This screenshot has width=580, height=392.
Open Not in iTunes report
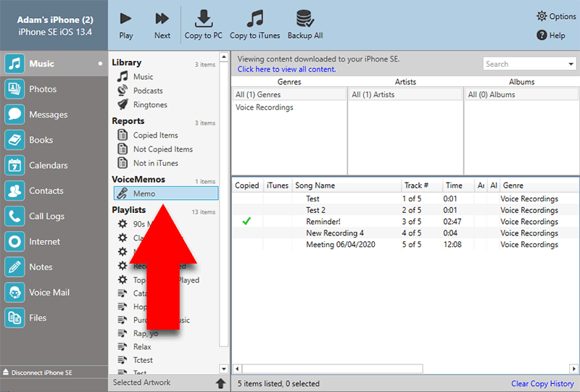click(x=155, y=163)
